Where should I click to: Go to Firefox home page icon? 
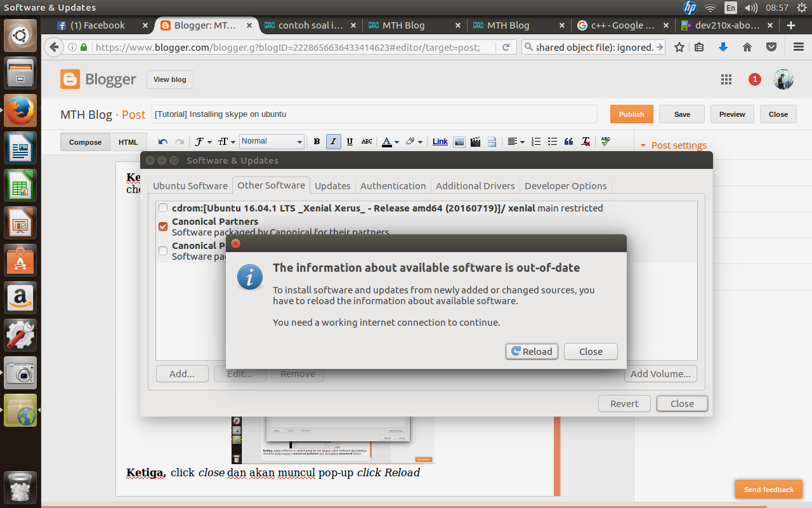[747, 47]
